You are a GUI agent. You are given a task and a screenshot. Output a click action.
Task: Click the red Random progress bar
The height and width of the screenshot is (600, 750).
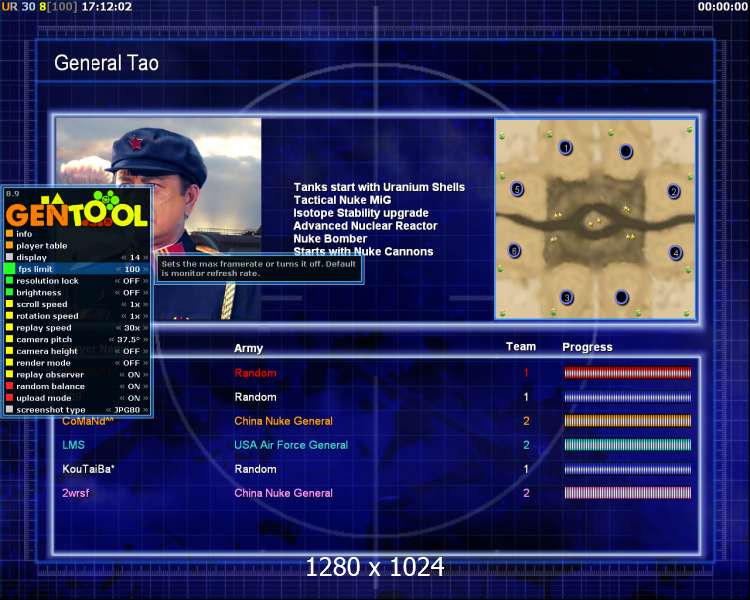point(628,373)
